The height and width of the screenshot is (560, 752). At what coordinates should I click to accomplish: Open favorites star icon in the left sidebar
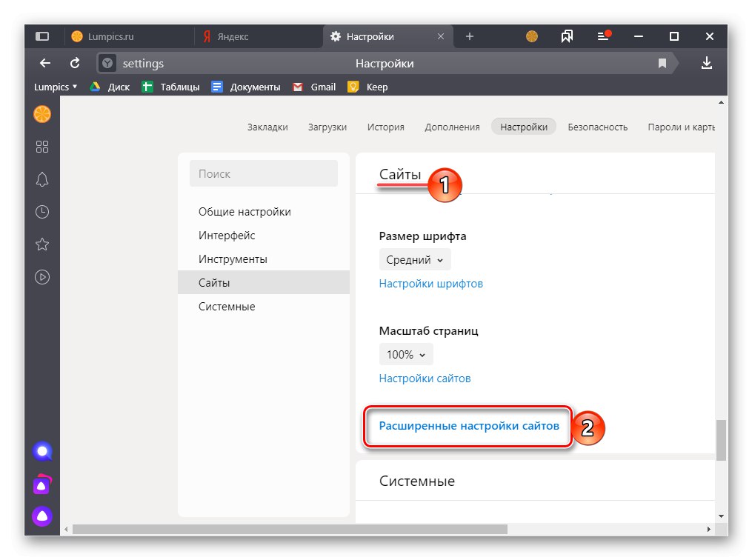[x=42, y=244]
